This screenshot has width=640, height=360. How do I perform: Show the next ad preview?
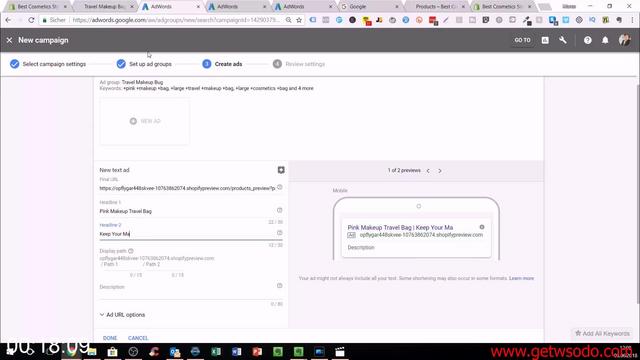[x=440, y=171]
